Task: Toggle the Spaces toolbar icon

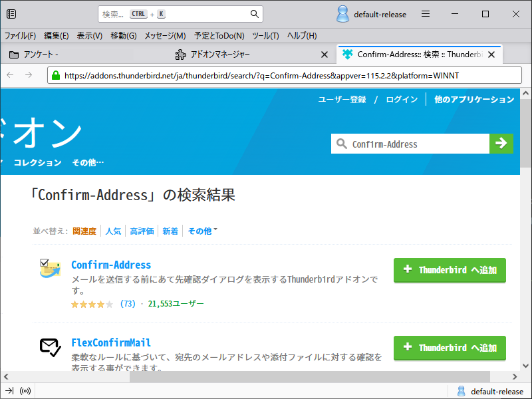Action: [11, 14]
